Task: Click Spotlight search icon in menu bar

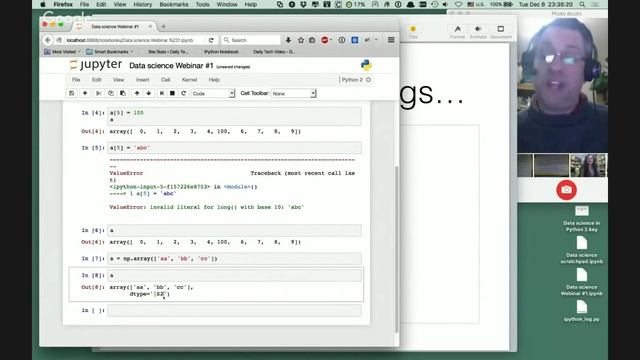Action: (x=582, y=4)
